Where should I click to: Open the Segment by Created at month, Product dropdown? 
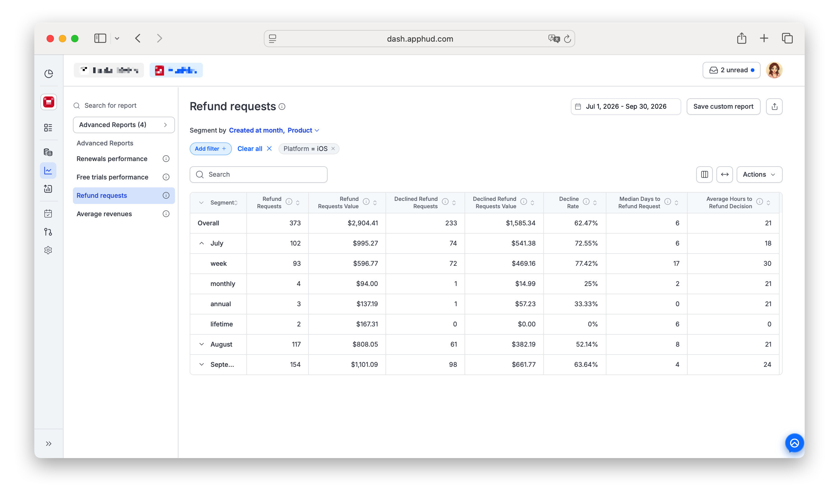274,130
